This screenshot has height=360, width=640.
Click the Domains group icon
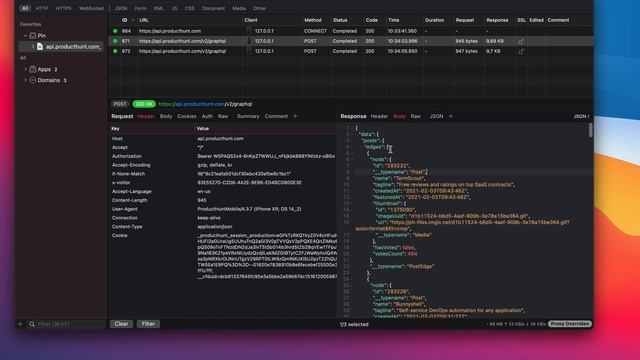33,80
